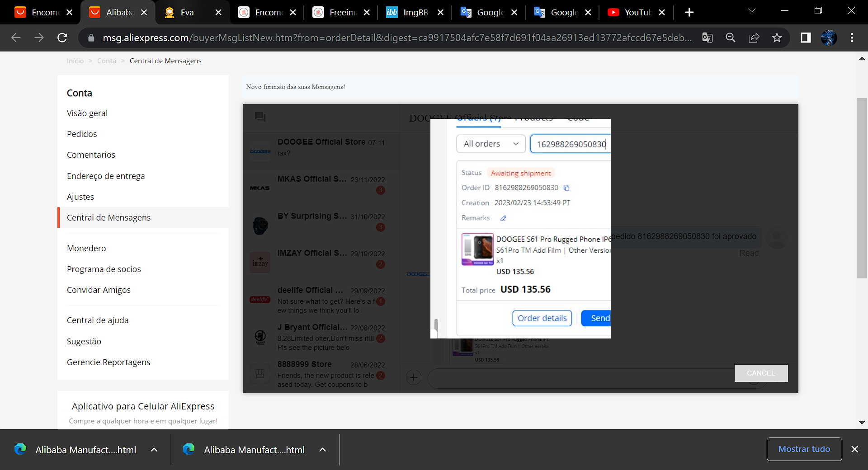Open the DOOGEE Official Store conversation
The image size is (868, 470).
321,151
